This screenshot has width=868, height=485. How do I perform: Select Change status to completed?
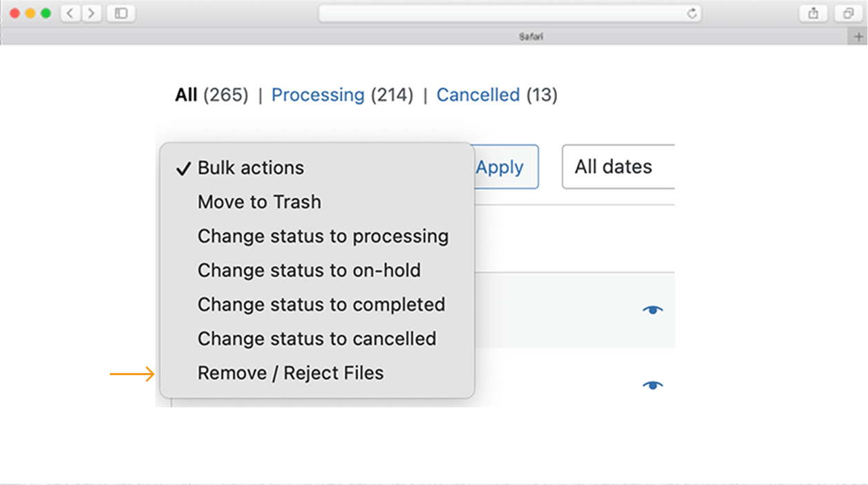coord(321,304)
